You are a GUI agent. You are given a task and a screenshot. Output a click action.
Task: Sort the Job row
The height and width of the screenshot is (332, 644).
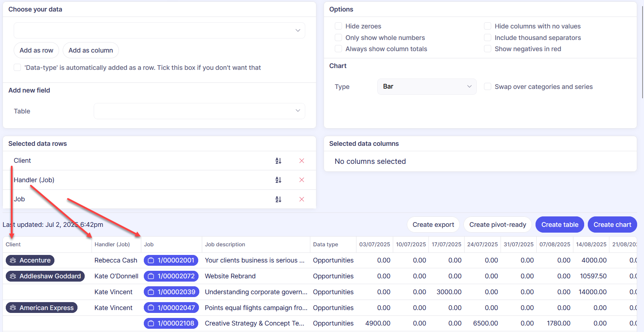click(278, 199)
